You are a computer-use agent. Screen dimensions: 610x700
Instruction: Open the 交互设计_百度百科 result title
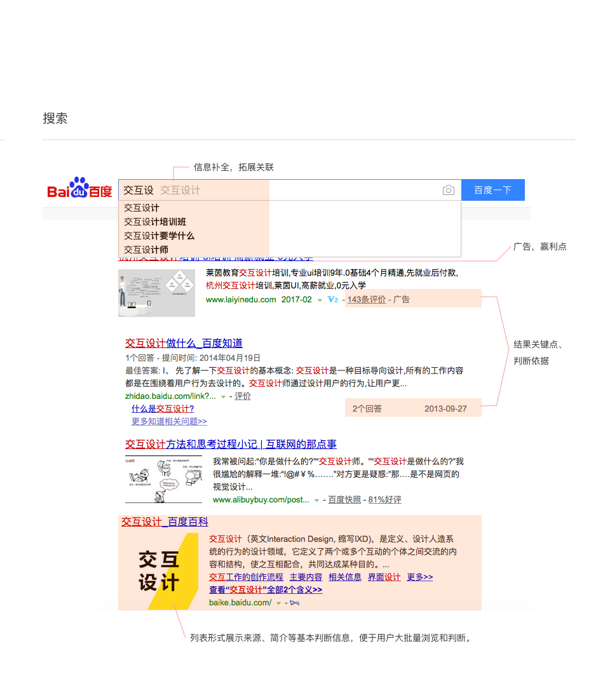tap(165, 522)
